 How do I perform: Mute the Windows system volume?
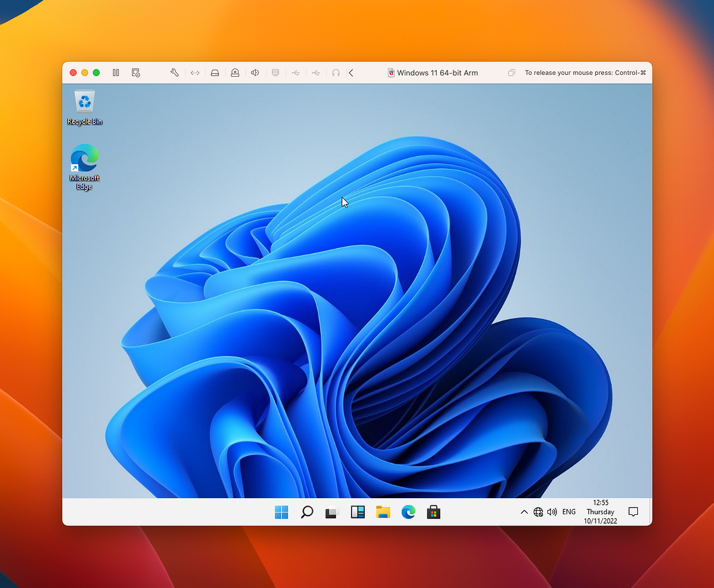(552, 511)
